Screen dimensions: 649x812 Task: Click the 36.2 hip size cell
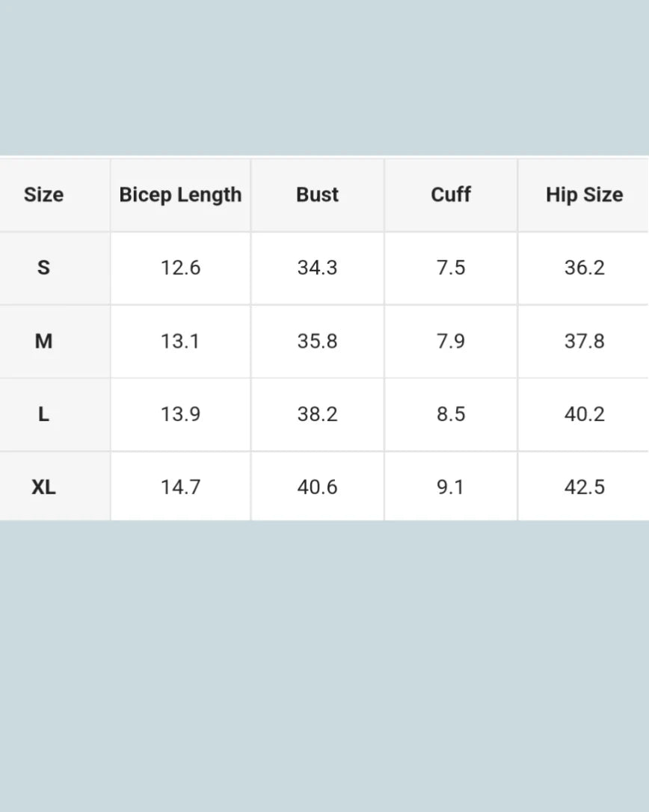pos(584,268)
